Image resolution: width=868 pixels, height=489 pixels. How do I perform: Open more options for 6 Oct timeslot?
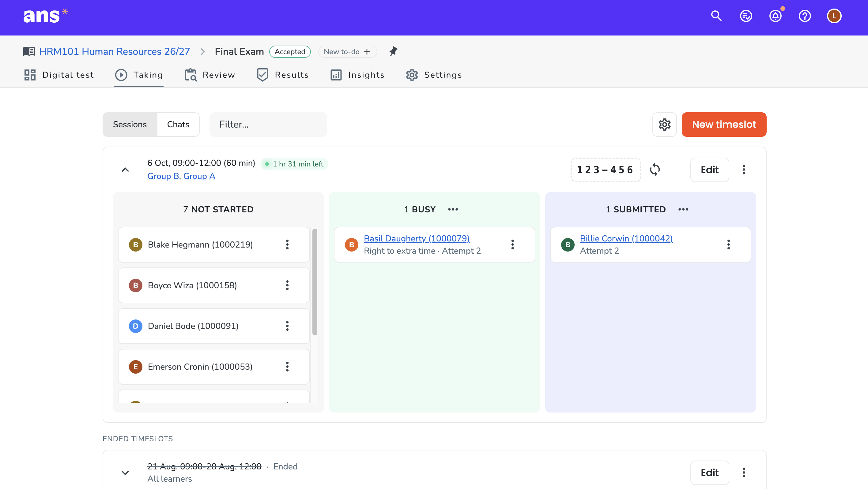744,170
